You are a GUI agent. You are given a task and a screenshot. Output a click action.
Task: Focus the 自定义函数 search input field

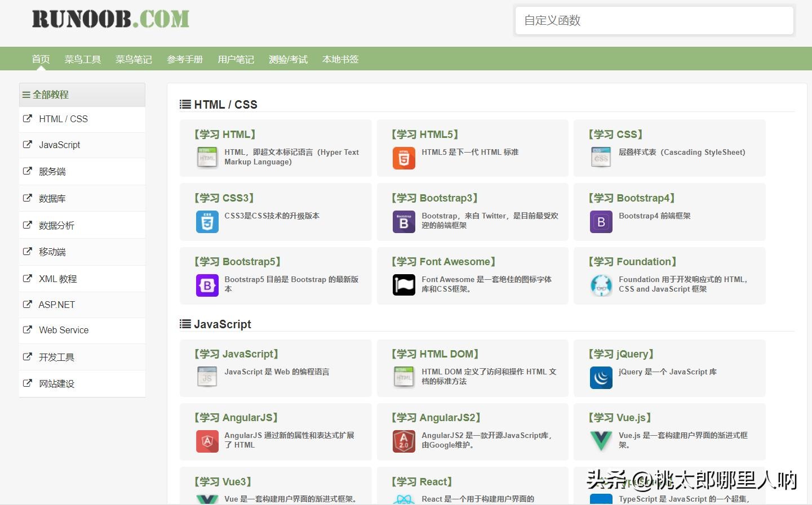(x=654, y=21)
